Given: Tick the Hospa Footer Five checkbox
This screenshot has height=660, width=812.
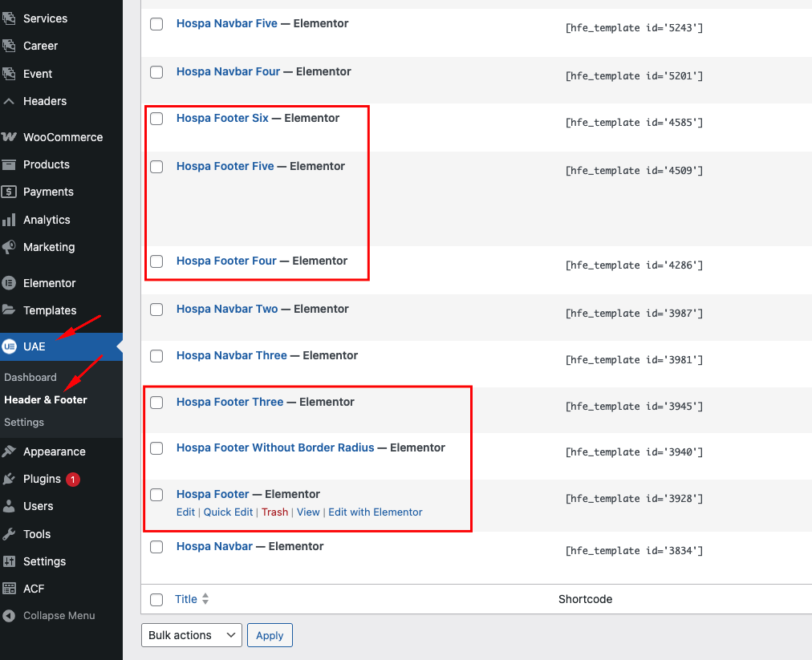Looking at the screenshot, I should [x=156, y=167].
